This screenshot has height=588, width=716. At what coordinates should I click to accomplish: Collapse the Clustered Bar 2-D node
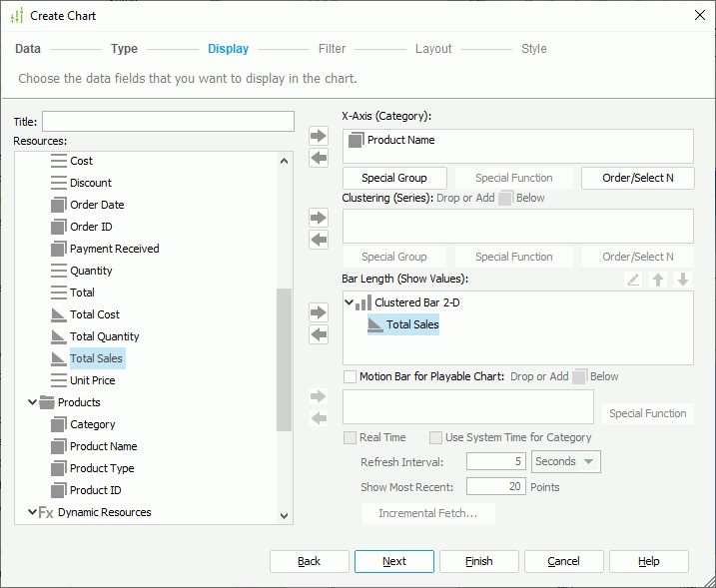[349, 302]
